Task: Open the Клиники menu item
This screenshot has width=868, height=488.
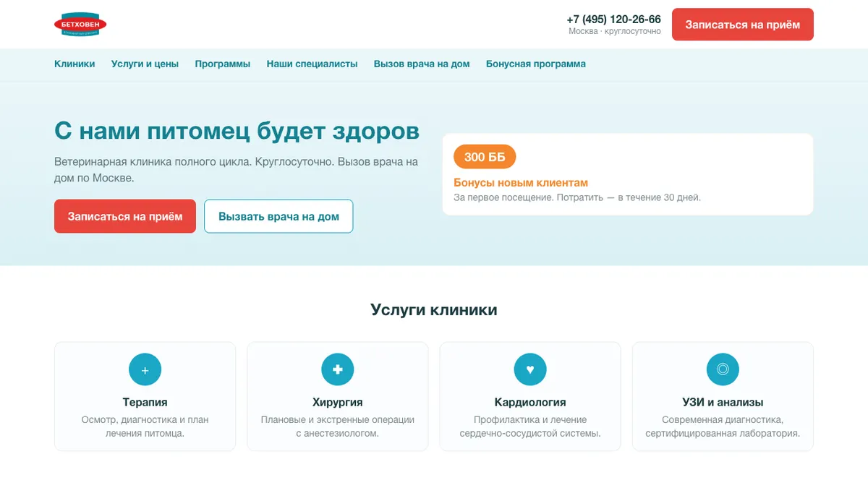Action: (75, 64)
